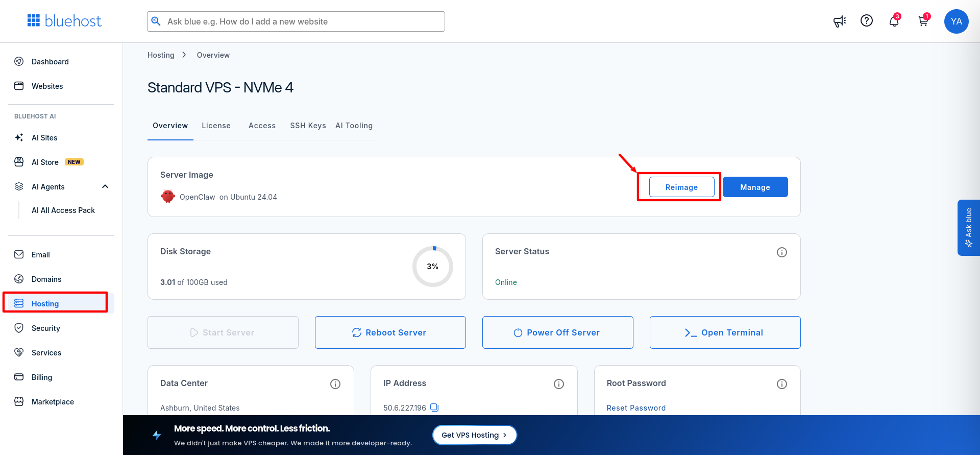
Task: Switch to the Access tab
Action: [x=262, y=126]
